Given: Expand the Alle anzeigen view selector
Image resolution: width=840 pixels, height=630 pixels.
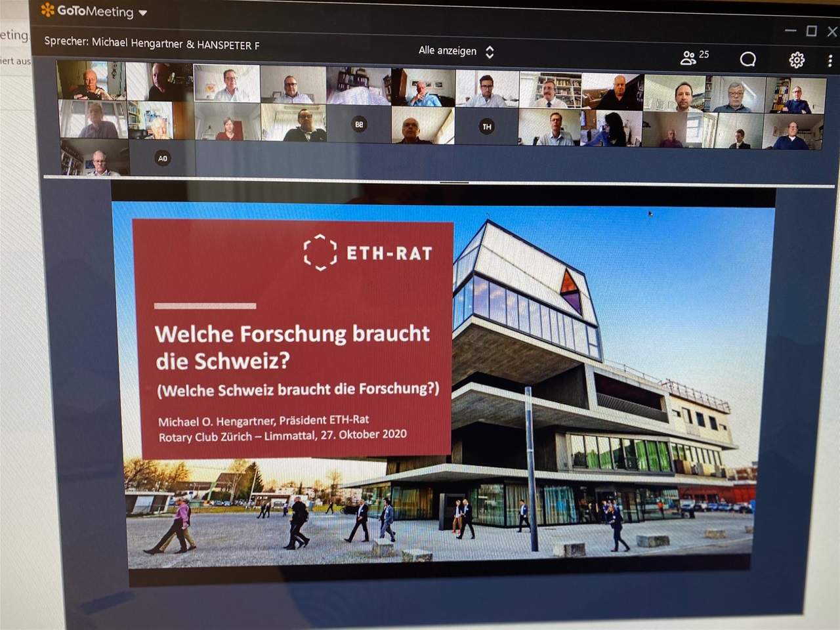Looking at the screenshot, I should [456, 51].
